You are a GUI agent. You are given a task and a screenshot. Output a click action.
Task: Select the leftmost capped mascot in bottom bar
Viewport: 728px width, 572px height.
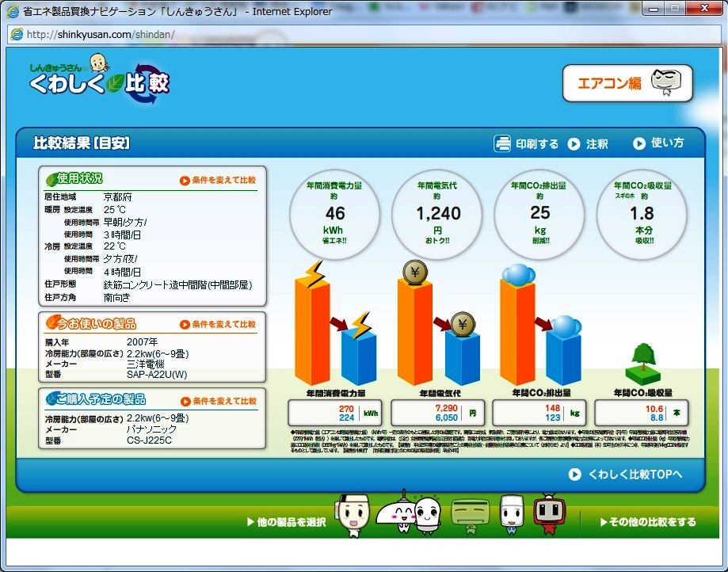point(354,516)
